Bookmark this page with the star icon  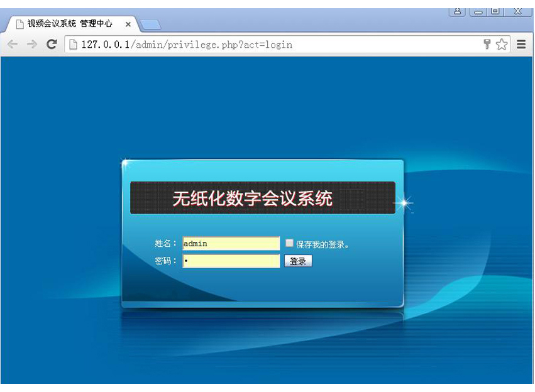tap(502, 45)
